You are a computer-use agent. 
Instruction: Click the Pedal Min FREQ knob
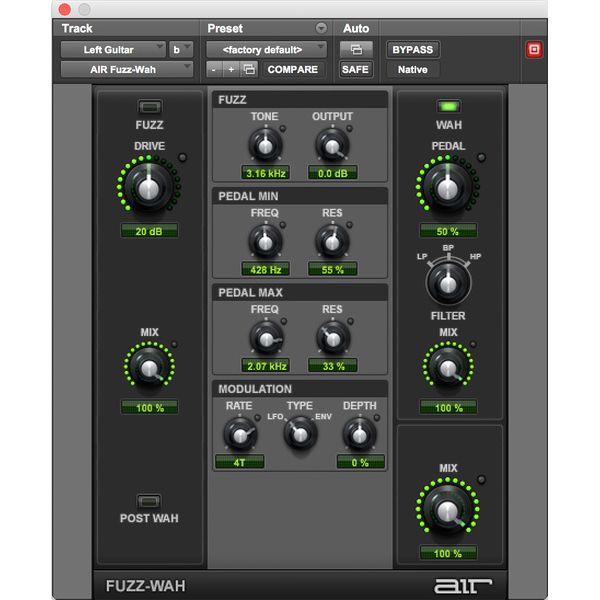(x=266, y=241)
